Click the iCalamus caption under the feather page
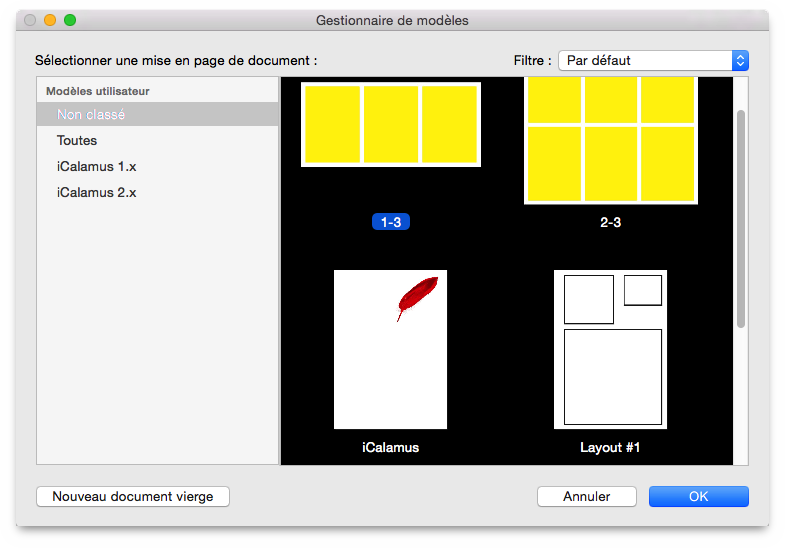Viewport: 785px width, 548px height. coord(390,447)
